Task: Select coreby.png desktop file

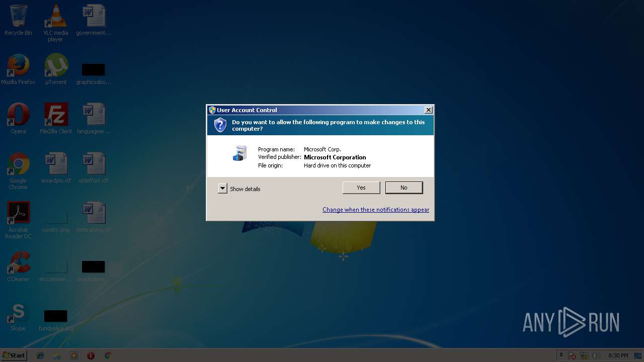Action: pyautogui.click(x=56, y=221)
